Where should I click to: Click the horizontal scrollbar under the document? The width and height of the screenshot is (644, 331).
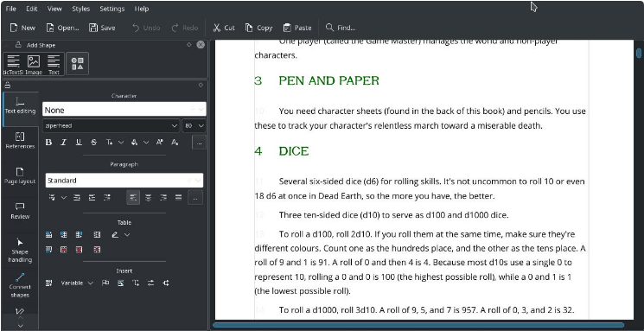(418, 325)
